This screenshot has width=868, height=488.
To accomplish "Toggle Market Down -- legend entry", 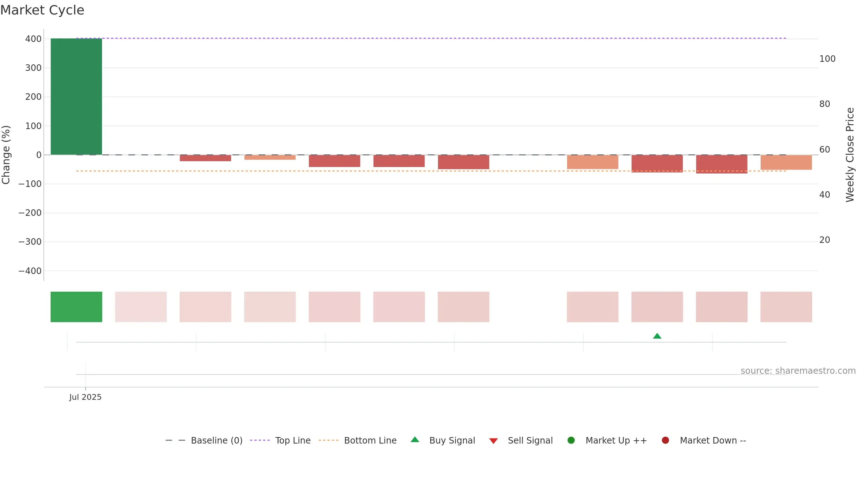I will [x=704, y=440].
